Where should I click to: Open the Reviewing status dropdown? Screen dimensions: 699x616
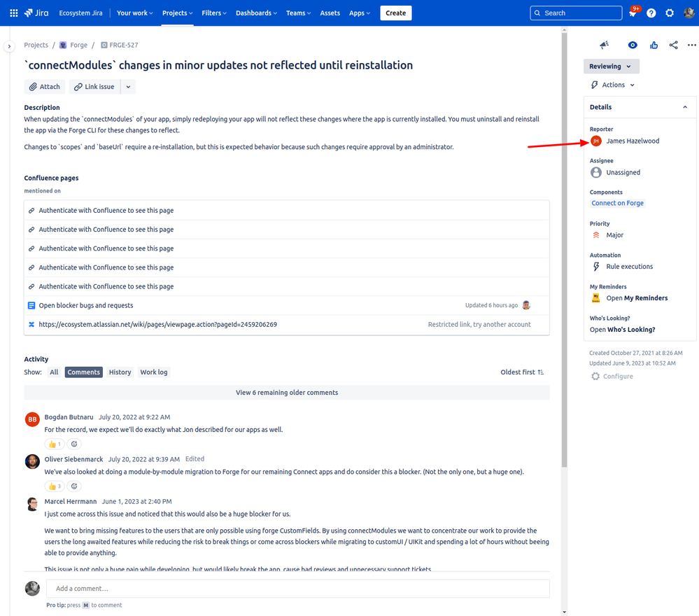611,66
